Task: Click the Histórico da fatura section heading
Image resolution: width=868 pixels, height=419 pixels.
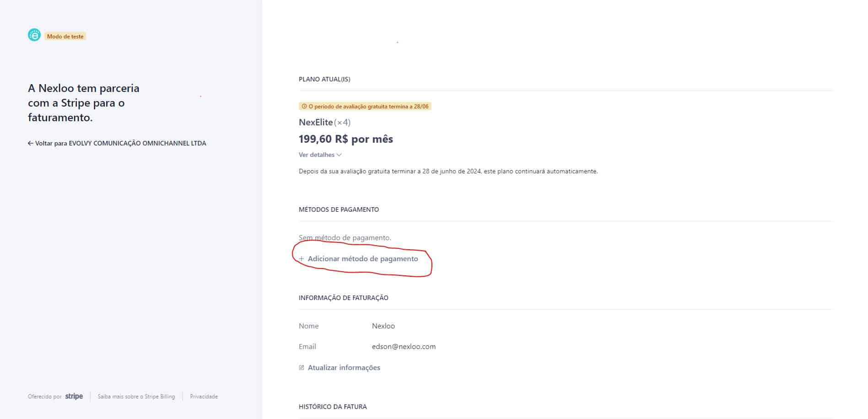Action: coord(333,407)
